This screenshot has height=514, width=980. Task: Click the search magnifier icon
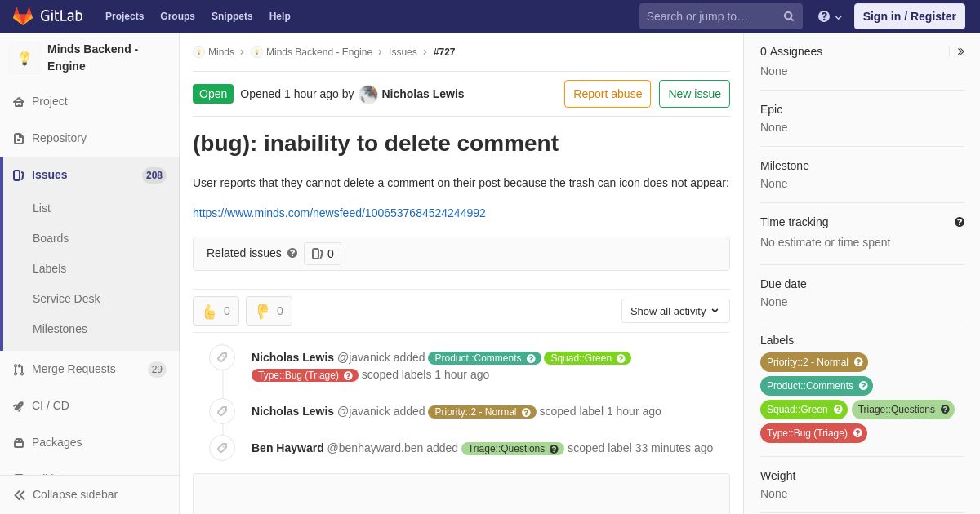coord(789,16)
